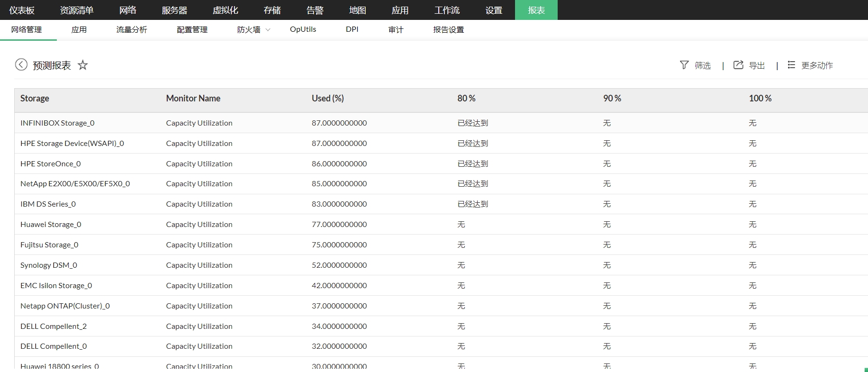
Task: Switch to the 应用 sub-tab
Action: pos(79,29)
